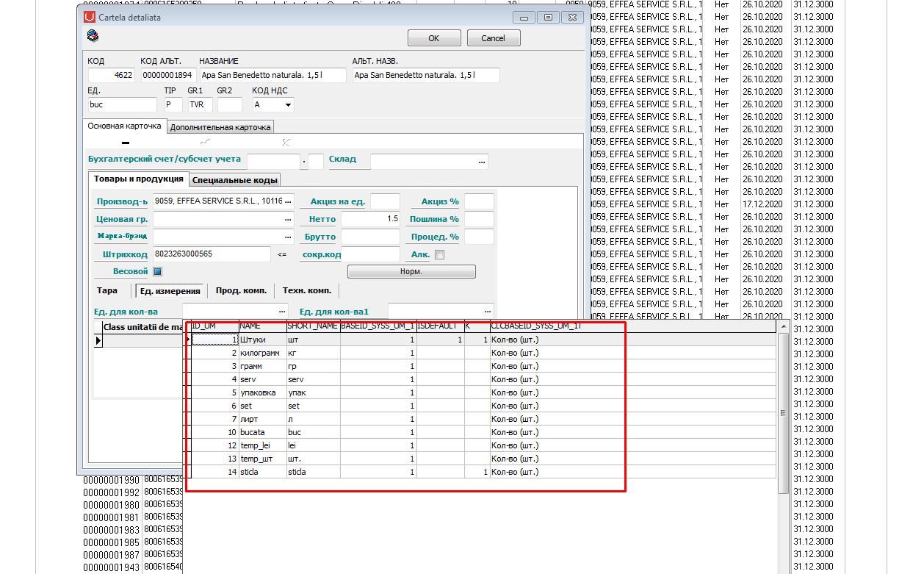Screen dimensions: 924x574
Task: Click the Штрихкод label link
Action: click(126, 254)
